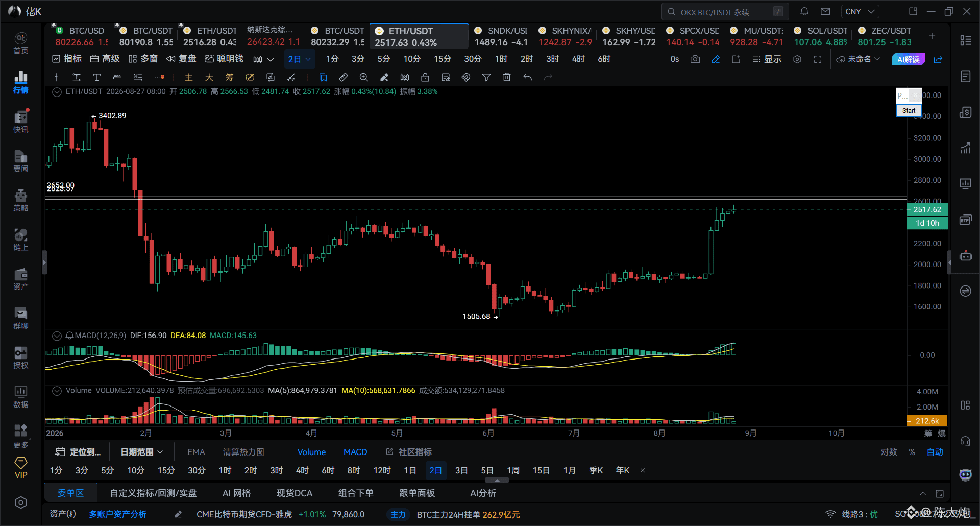Click the 复盘 replay button
Image resolution: width=980 pixels, height=526 pixels.
(182, 59)
